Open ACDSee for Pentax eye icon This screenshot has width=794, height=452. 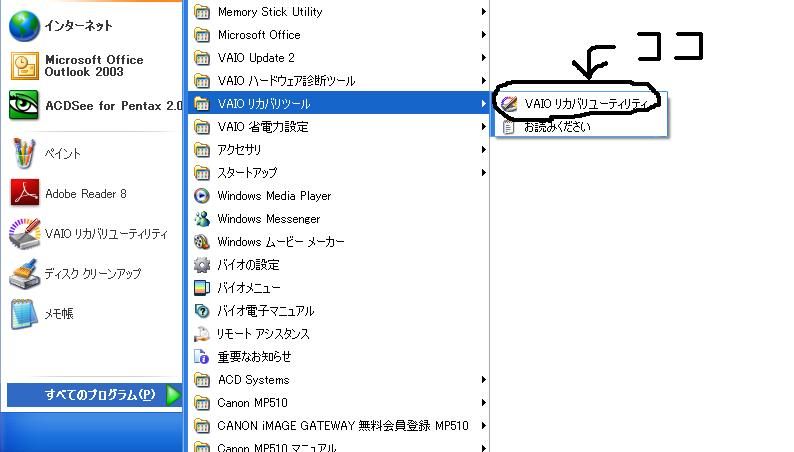(x=24, y=105)
